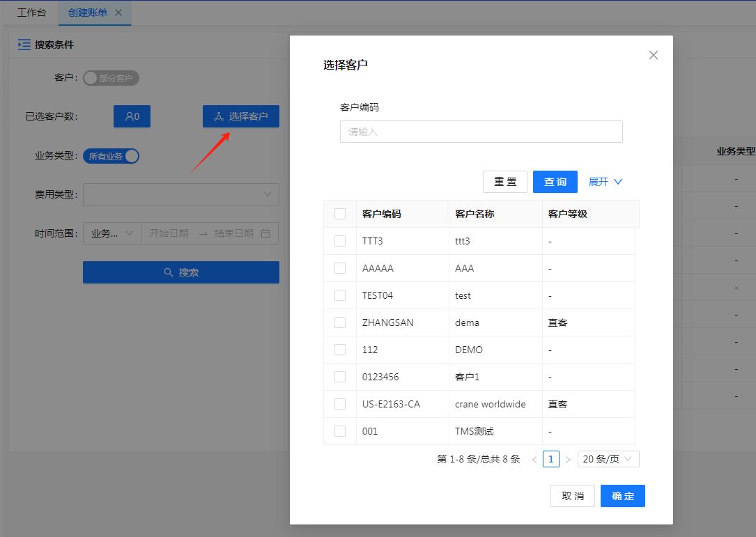Close the 选择客户 dialog with the X icon
Viewport: 756px width, 537px height.
point(654,55)
